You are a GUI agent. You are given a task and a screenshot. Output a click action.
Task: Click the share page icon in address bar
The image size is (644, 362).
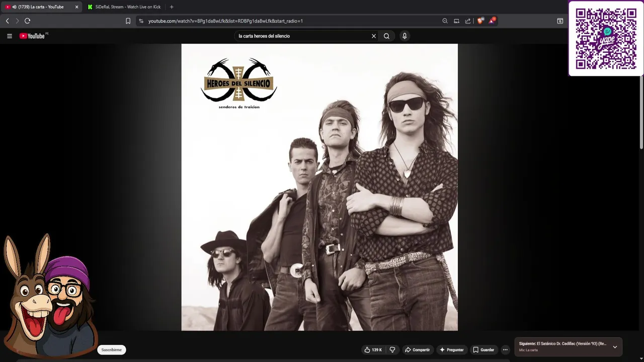468,21
